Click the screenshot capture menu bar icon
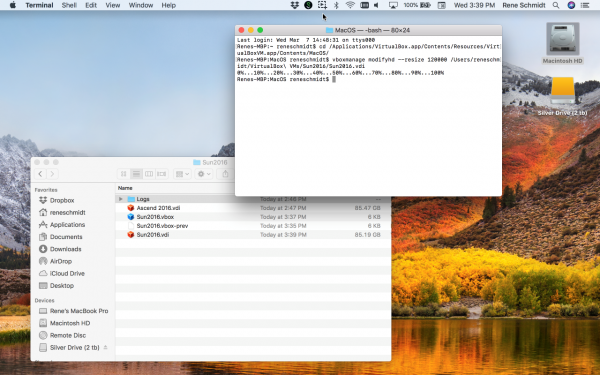This screenshot has height=375, width=600. click(x=322, y=5)
